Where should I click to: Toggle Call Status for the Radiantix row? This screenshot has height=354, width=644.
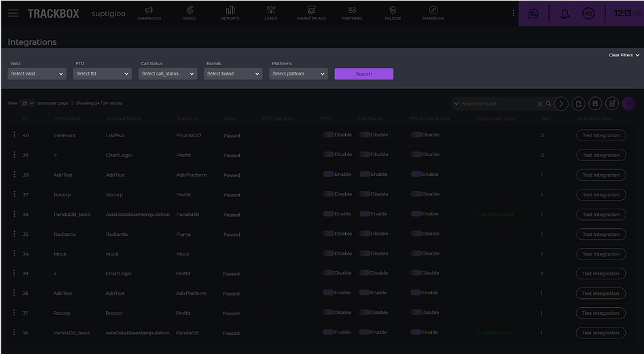(x=365, y=234)
